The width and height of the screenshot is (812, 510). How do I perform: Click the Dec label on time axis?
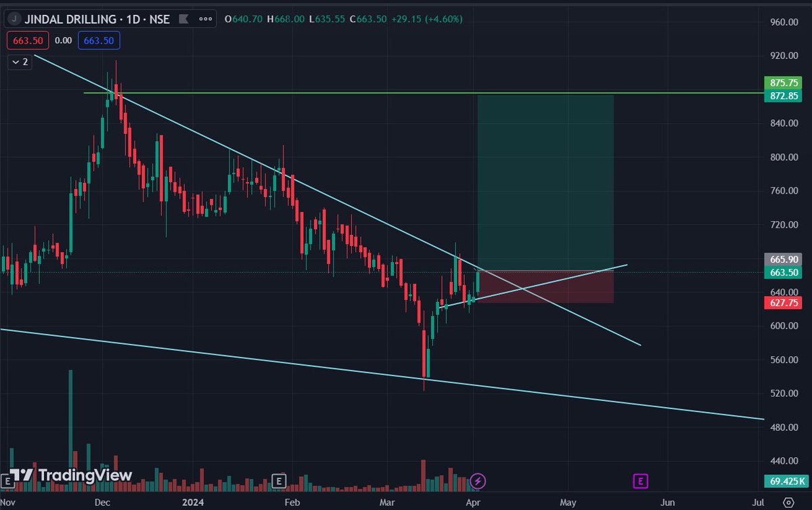tap(102, 503)
